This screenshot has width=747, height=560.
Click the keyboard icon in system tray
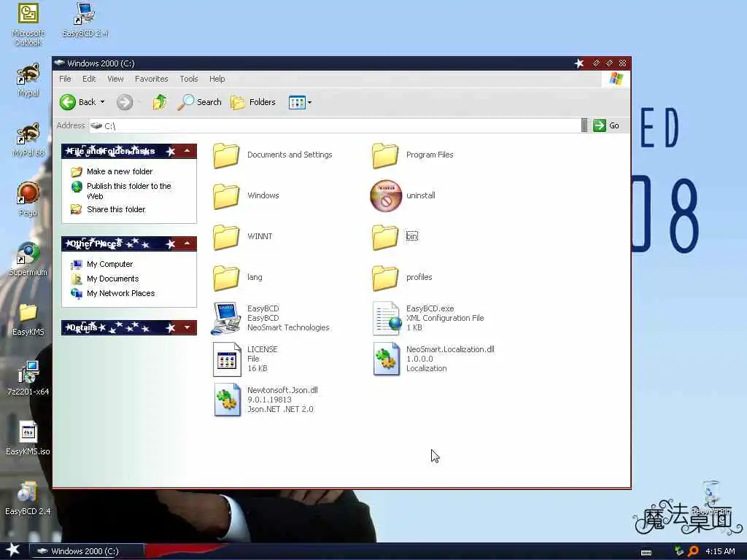point(646,553)
